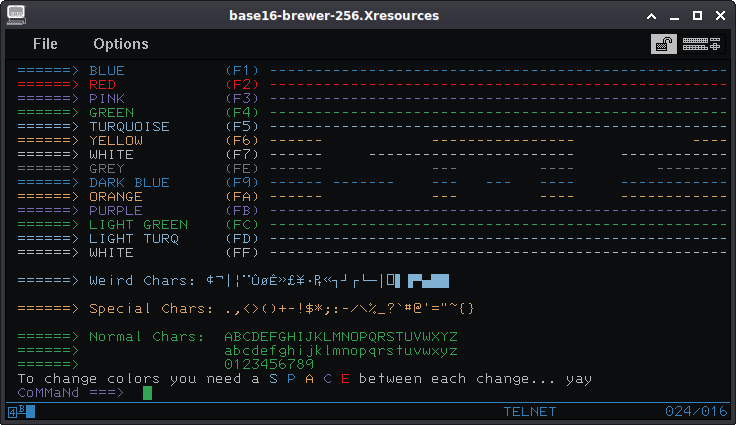Click the GREY color label
The image size is (736, 425).
[107, 169]
